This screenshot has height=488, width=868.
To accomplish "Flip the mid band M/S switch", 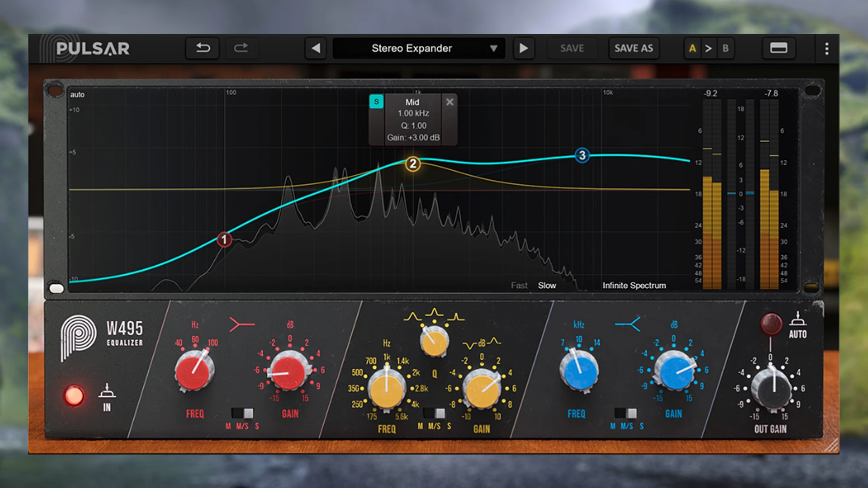I will coord(434,413).
